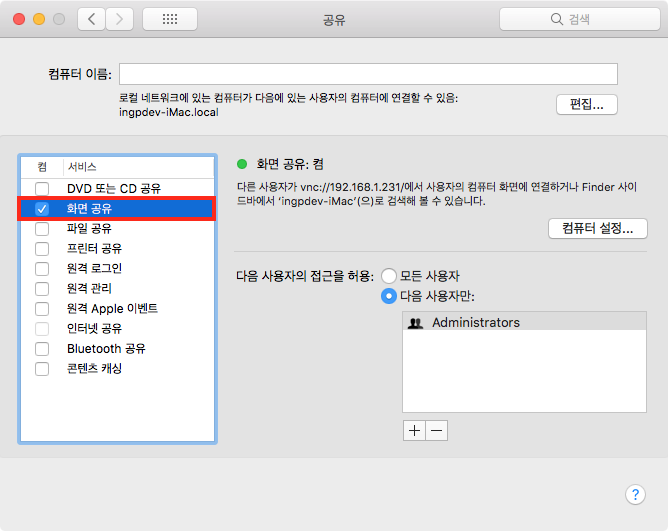Select DVD 또는 CD 공유 service row
Viewport: 668px width, 531px height.
click(117, 188)
